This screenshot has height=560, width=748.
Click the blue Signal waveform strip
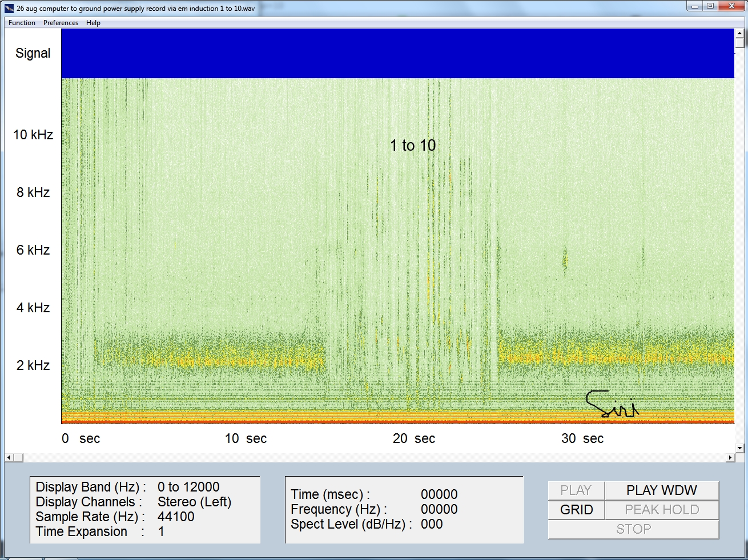pos(397,53)
